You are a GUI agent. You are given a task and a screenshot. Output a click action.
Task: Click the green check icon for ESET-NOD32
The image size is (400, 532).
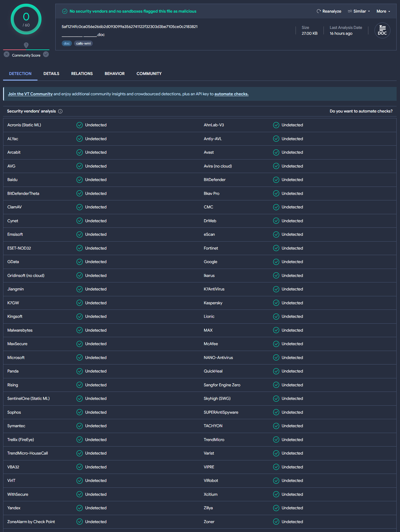pyautogui.click(x=80, y=248)
